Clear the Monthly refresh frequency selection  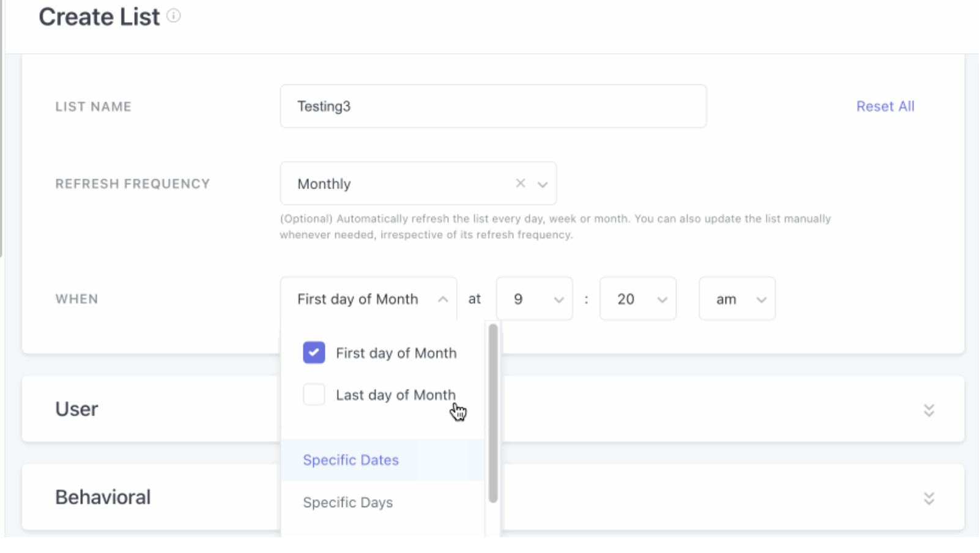(521, 184)
